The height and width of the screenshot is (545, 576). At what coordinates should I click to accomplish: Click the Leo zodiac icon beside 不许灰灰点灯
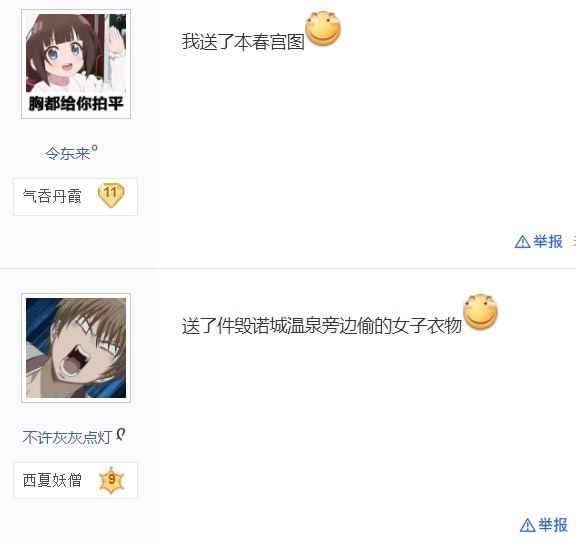pos(120,434)
